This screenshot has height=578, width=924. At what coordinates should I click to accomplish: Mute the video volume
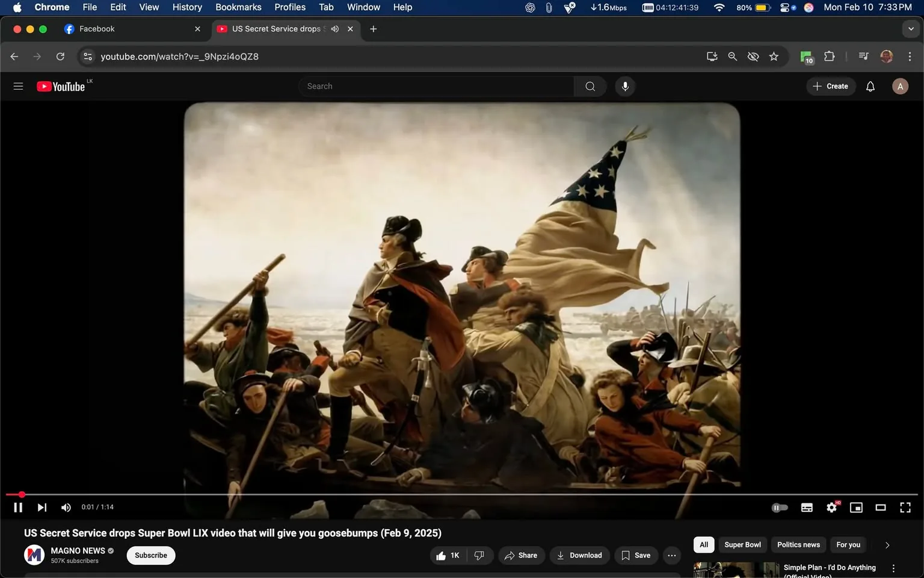pos(66,507)
